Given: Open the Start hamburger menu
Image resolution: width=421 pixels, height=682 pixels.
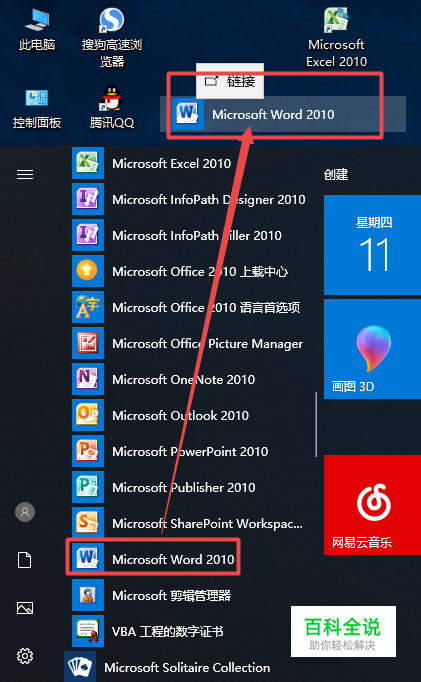Looking at the screenshot, I should [25, 174].
